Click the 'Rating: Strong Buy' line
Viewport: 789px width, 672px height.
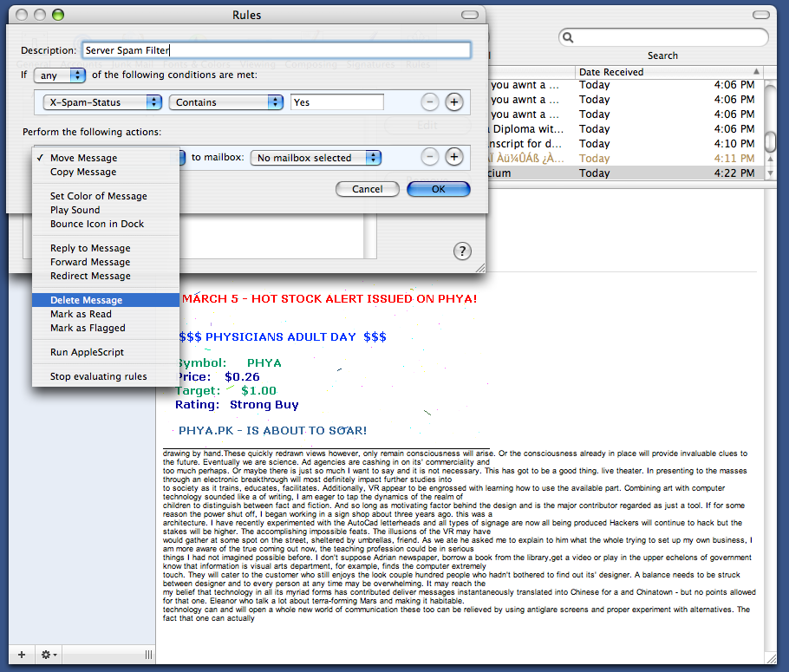click(237, 405)
